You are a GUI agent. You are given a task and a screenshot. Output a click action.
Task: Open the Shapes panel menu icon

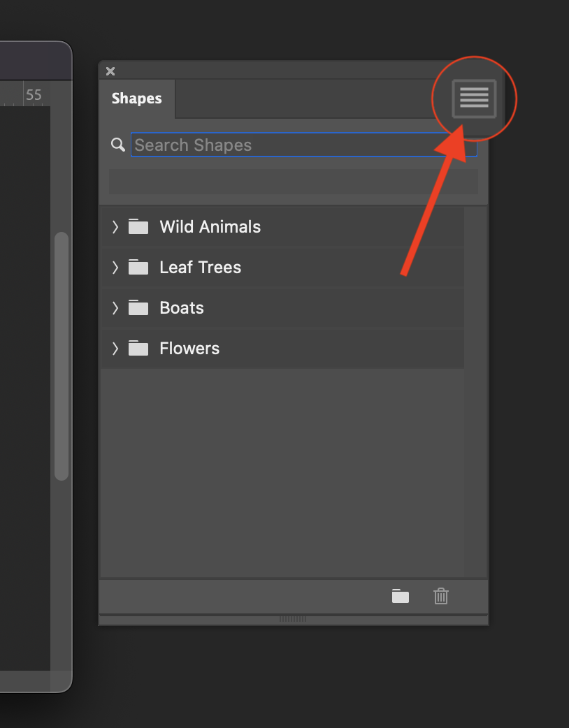click(474, 99)
